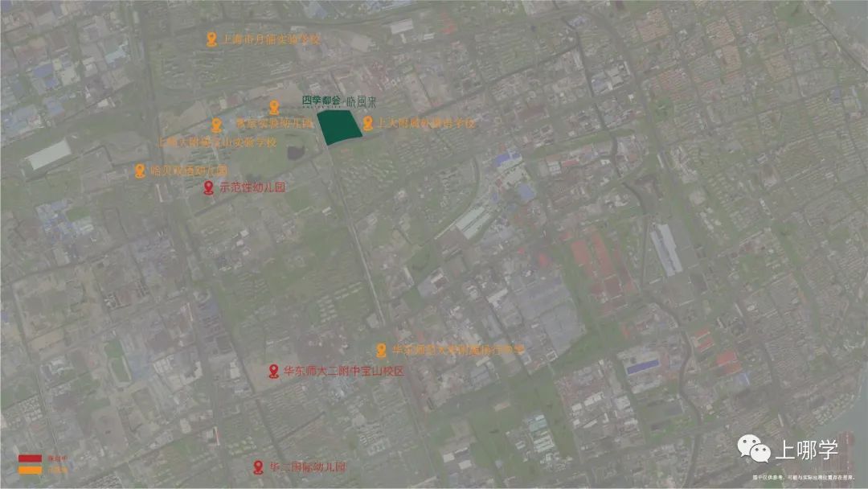The height and width of the screenshot is (489, 868).
Task: Select the dark green 四季都会 land plot
Action: point(339,127)
